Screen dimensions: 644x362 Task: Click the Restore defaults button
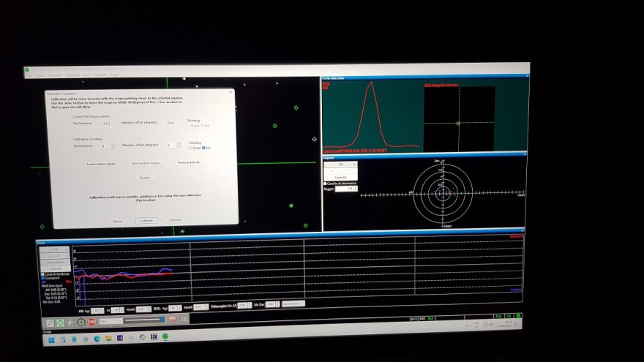point(189,162)
